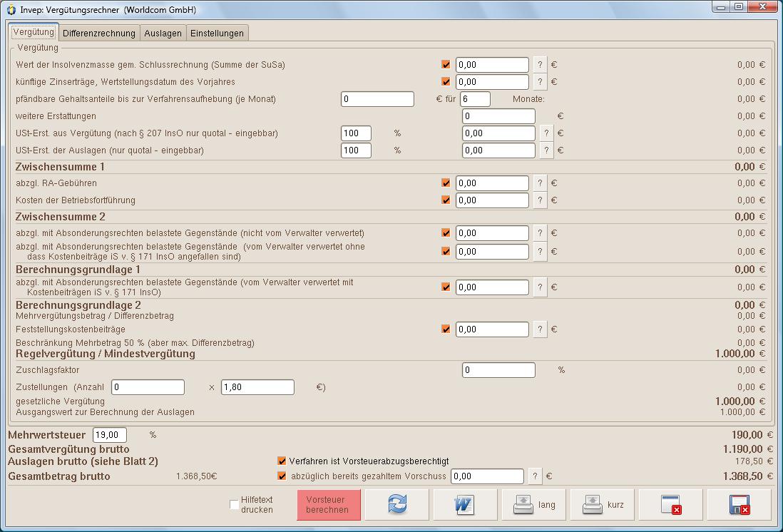The image size is (783, 532).
Task: Open help for Feststellungskostenbeiträge
Action: [540, 329]
